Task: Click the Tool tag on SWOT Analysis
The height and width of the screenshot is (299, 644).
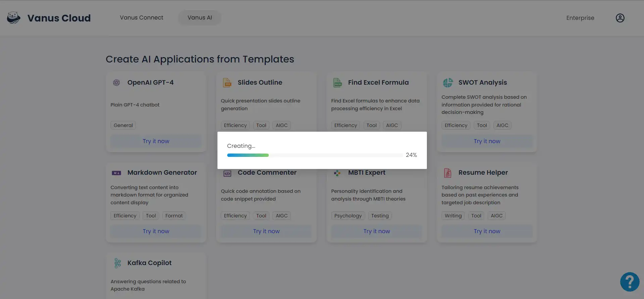Action: click(482, 125)
